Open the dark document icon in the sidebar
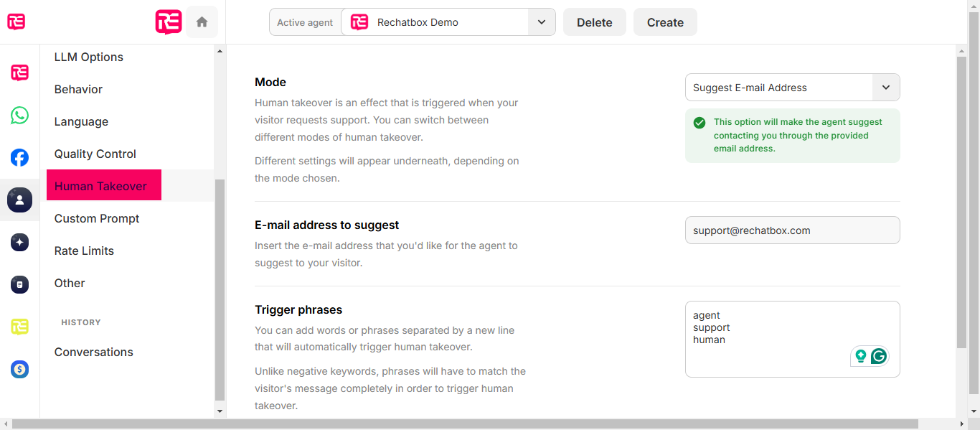Screen dimensions: 980x430 coord(19,285)
